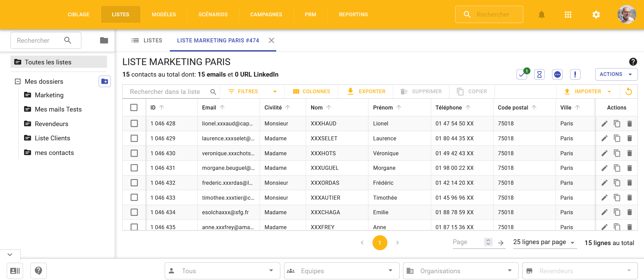Viewport: 644px width, 280px height.
Task: Edit contact XXXCHAGA with pencil icon
Action: [604, 212]
